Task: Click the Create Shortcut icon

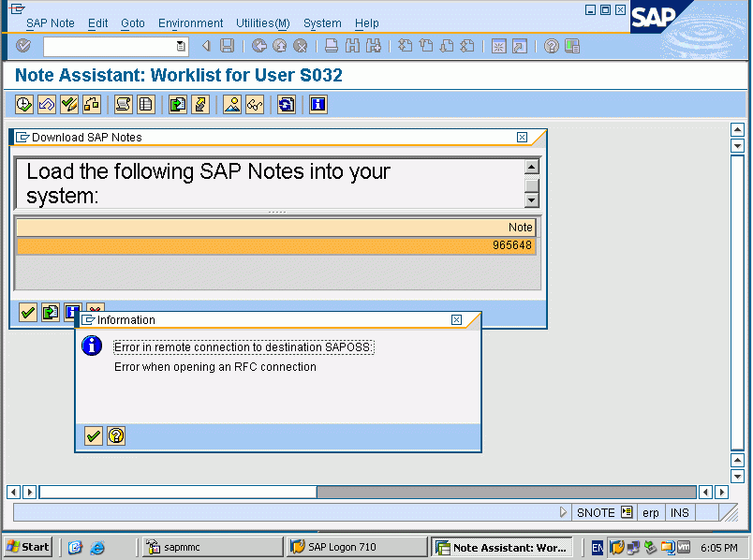Action: (x=520, y=47)
